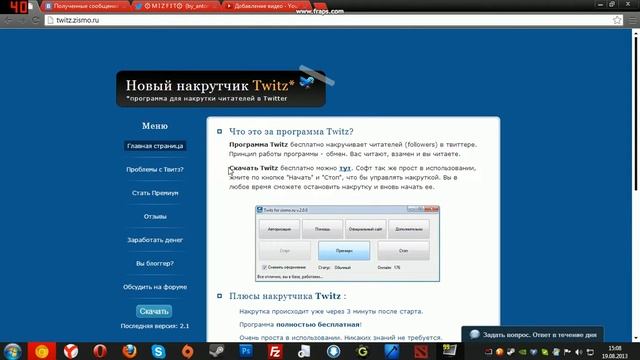Open Вы блоггер? menu item
The width and height of the screenshot is (640, 360).
coord(155,263)
